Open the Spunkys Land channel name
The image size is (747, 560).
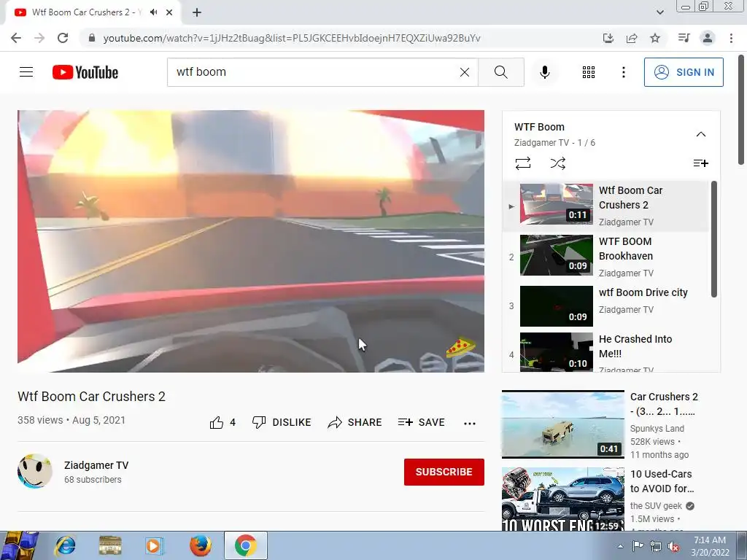click(657, 429)
